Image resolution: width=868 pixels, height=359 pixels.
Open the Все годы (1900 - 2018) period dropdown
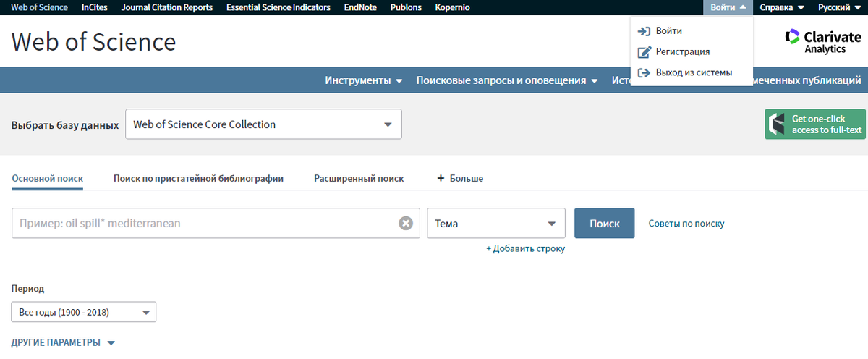click(84, 312)
